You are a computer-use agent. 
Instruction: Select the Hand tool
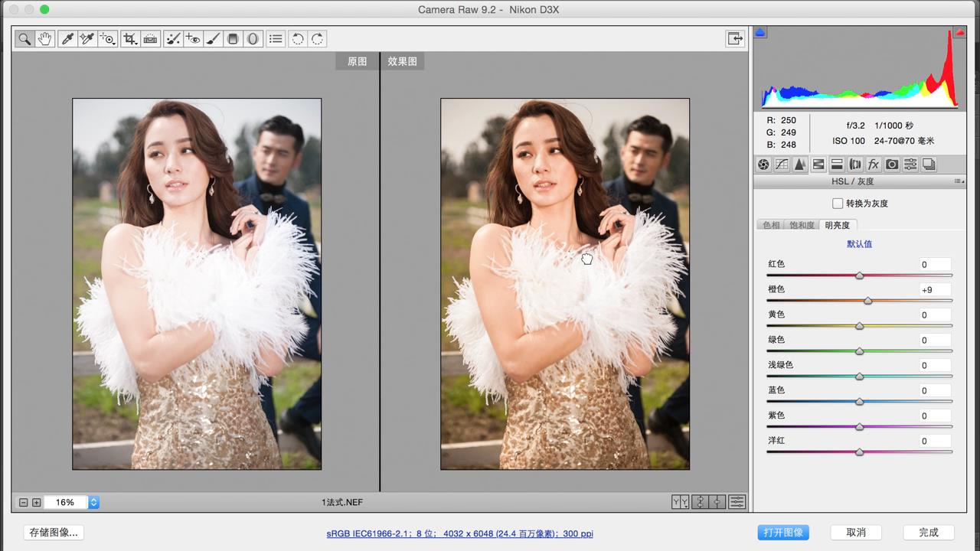click(x=44, y=39)
